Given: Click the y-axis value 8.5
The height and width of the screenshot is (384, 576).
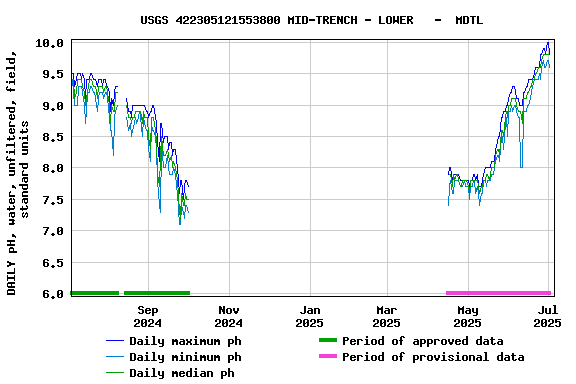Looking at the screenshot, I should pyautogui.click(x=53, y=137).
